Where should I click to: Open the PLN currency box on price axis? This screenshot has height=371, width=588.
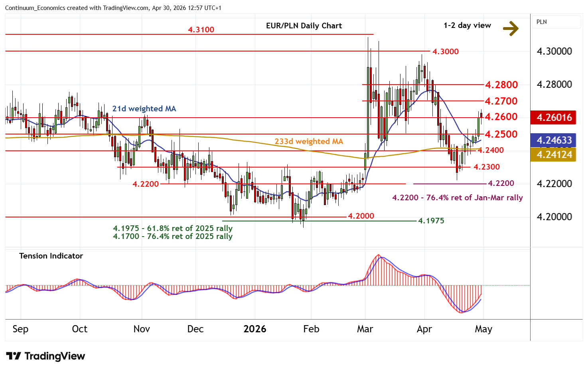(556, 22)
